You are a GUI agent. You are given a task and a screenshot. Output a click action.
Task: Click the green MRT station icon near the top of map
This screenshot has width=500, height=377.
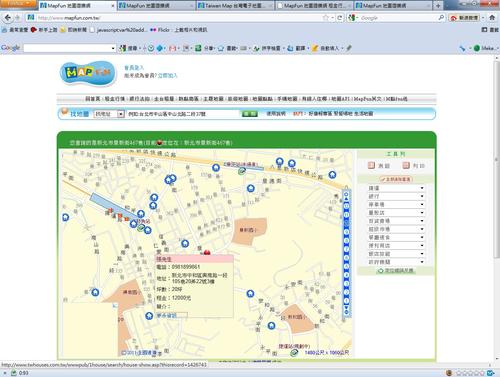point(242,171)
